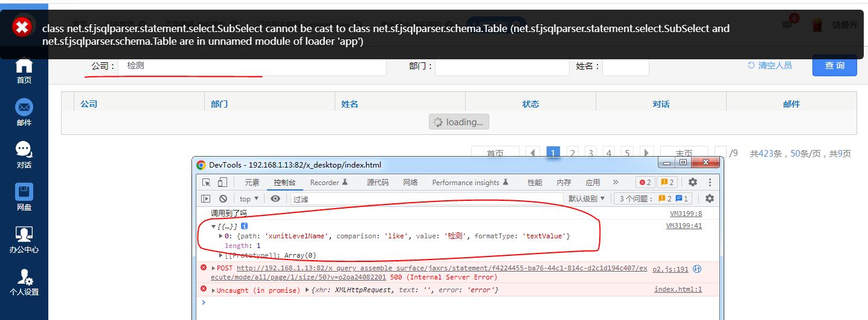Clear the console with the ban icon
Viewport: 868px width, 320px height.
pos(223,198)
